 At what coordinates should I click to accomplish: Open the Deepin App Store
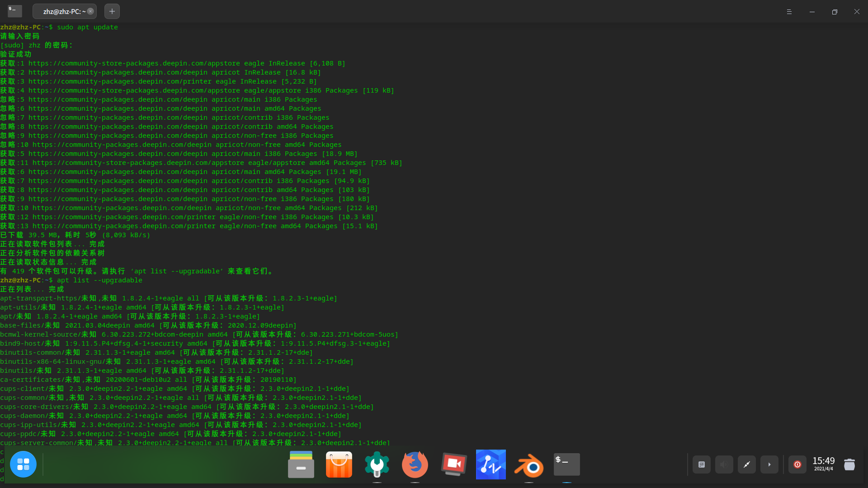tap(339, 464)
